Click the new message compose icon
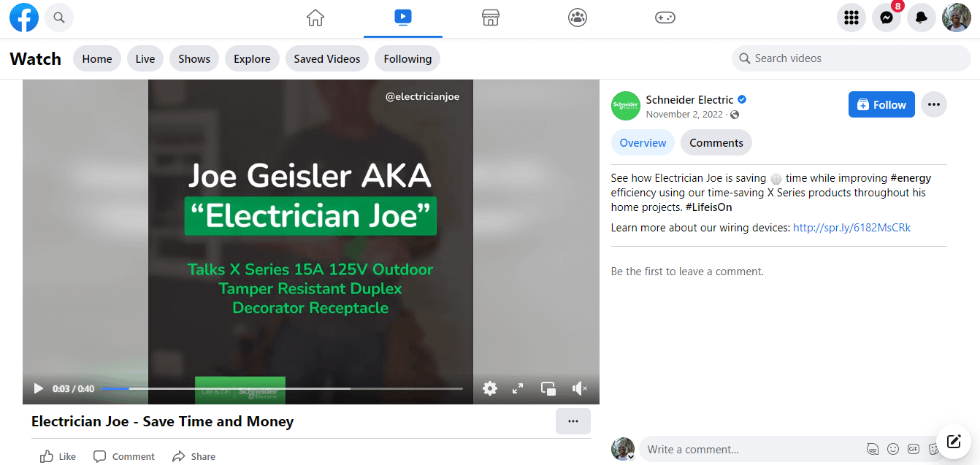This screenshot has height=465, width=980. [x=953, y=441]
